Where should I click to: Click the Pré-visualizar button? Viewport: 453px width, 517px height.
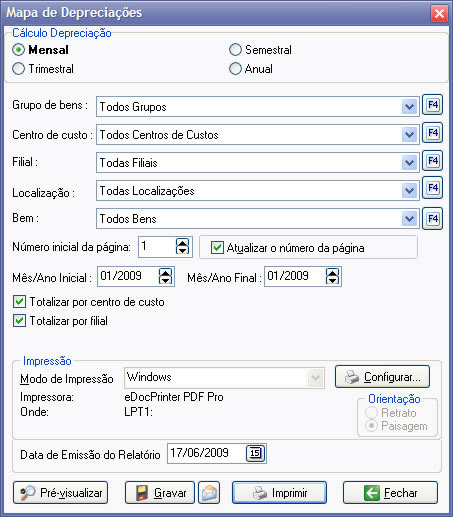pyautogui.click(x=60, y=493)
